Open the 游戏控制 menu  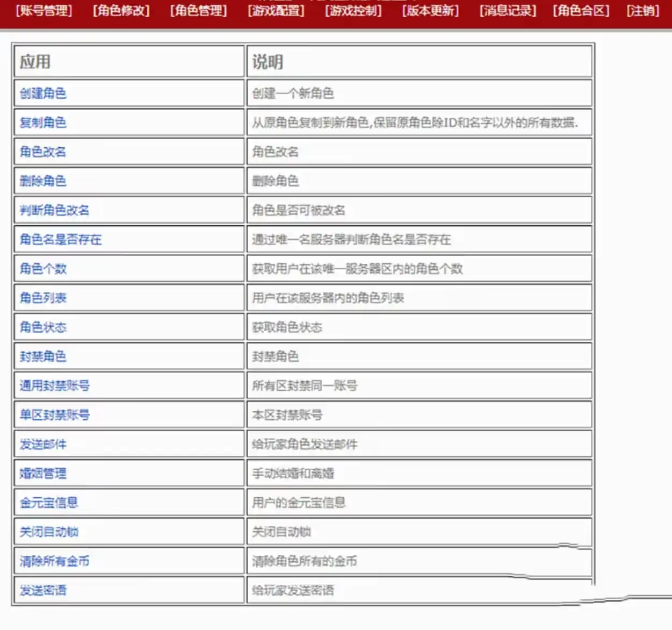tap(353, 11)
